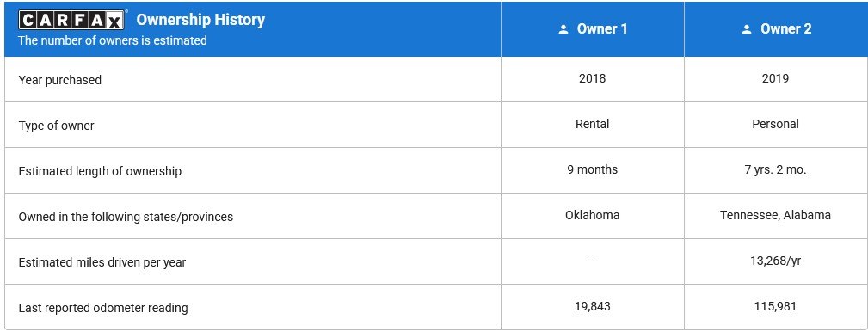Click the 19,843 odometer reading
This screenshot has height=332, width=868.
[x=593, y=306]
